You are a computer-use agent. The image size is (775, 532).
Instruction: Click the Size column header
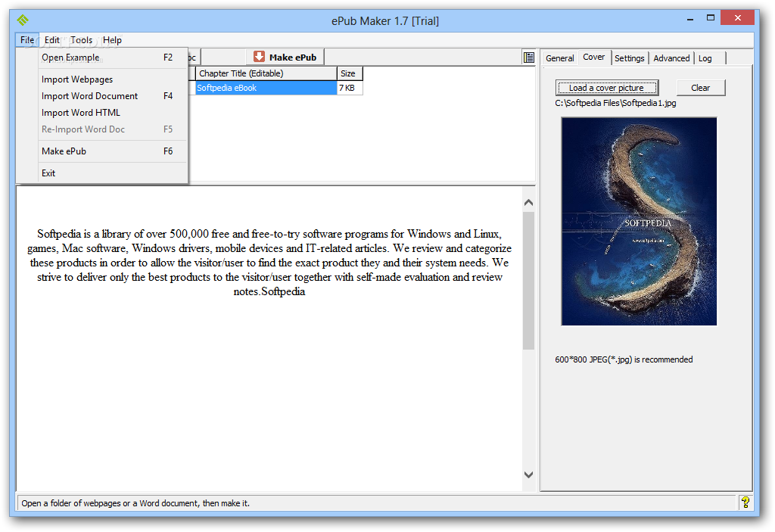point(350,73)
